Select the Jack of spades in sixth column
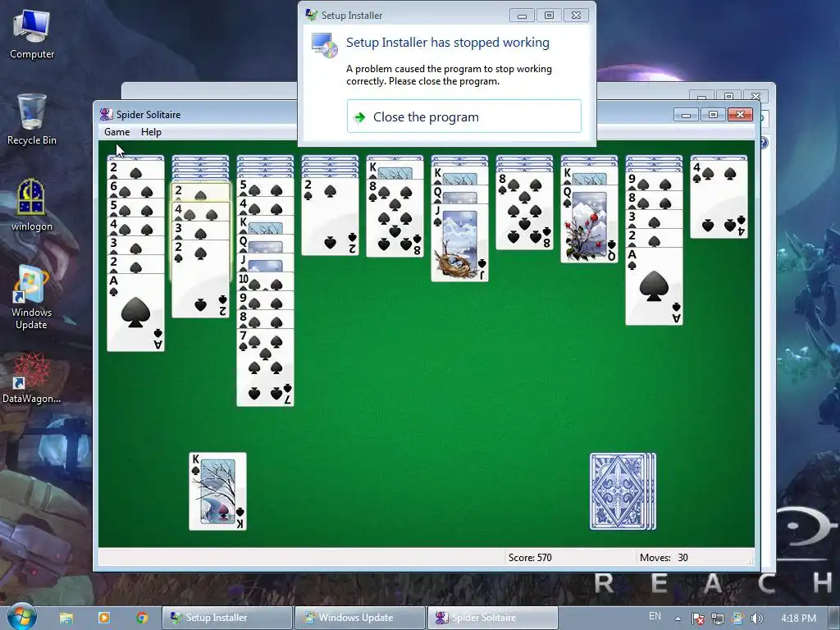 tap(459, 242)
